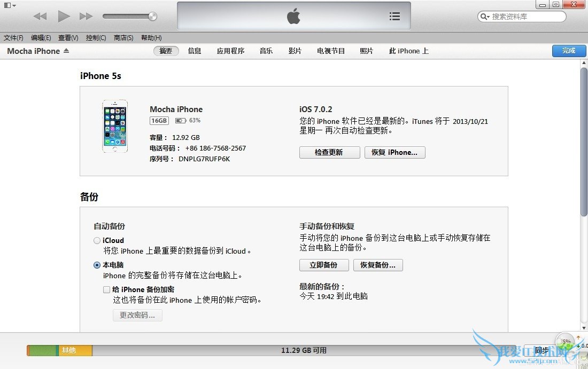Open the 文件(F) menu
The width and height of the screenshot is (588, 369).
coord(13,38)
